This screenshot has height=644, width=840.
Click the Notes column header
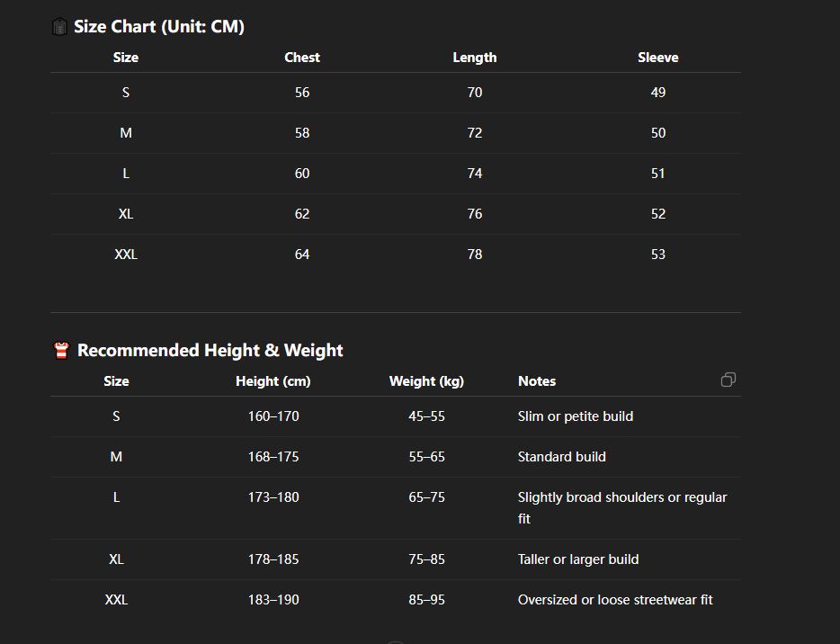tap(537, 381)
